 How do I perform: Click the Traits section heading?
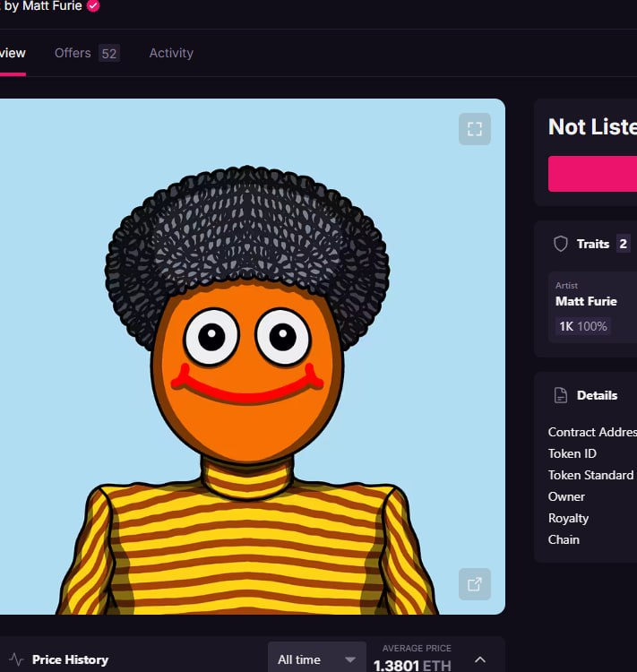coord(593,244)
